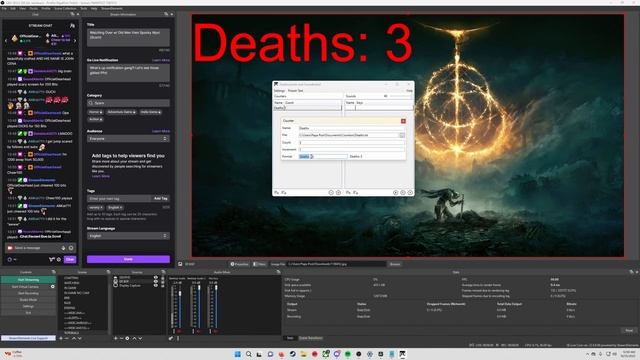Open Advanced Audio Properties gear in mixer

click(x=171, y=338)
